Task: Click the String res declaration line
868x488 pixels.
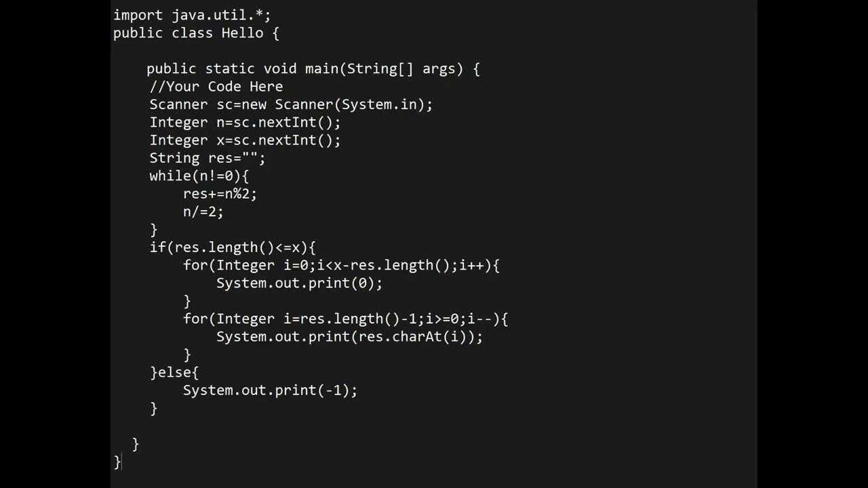Action: click(x=207, y=158)
